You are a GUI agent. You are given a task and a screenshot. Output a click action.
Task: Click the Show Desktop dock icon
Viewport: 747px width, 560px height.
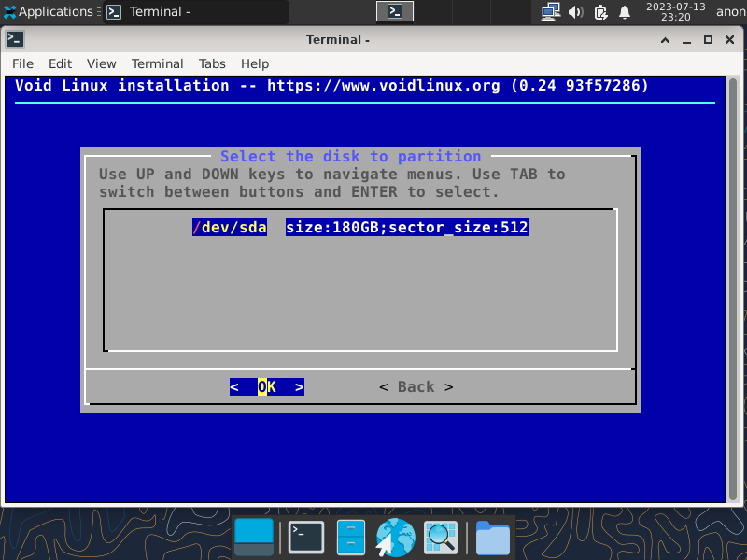254,538
